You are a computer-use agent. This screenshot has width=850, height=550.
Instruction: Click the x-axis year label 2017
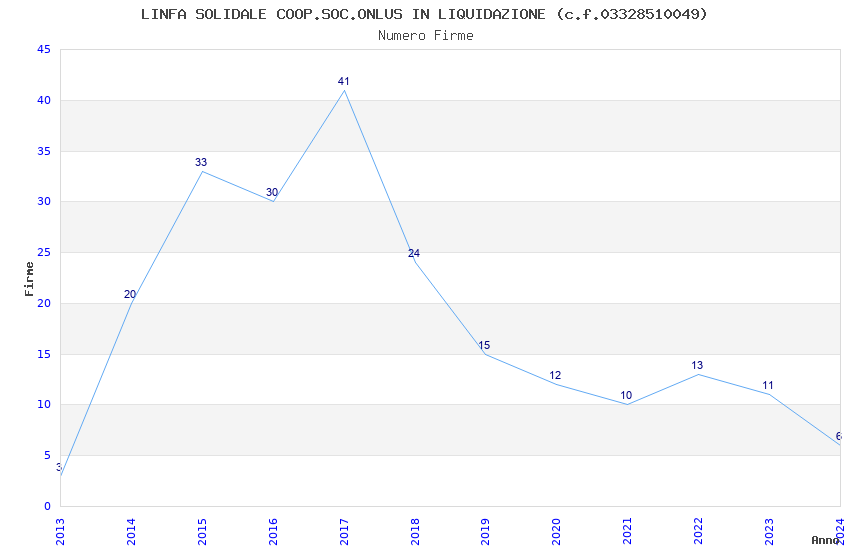coord(344,532)
